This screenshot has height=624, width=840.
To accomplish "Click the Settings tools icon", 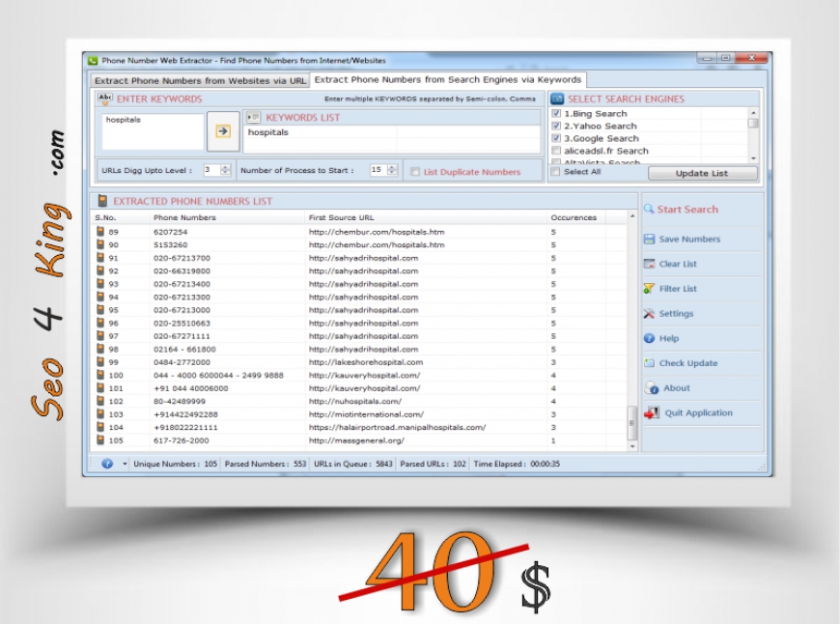I will [649, 314].
